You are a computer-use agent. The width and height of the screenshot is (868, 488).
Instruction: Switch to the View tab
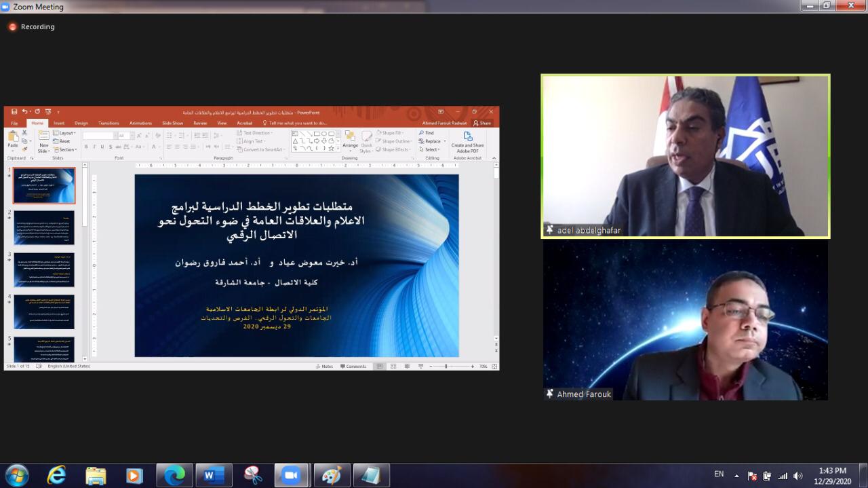pos(222,123)
